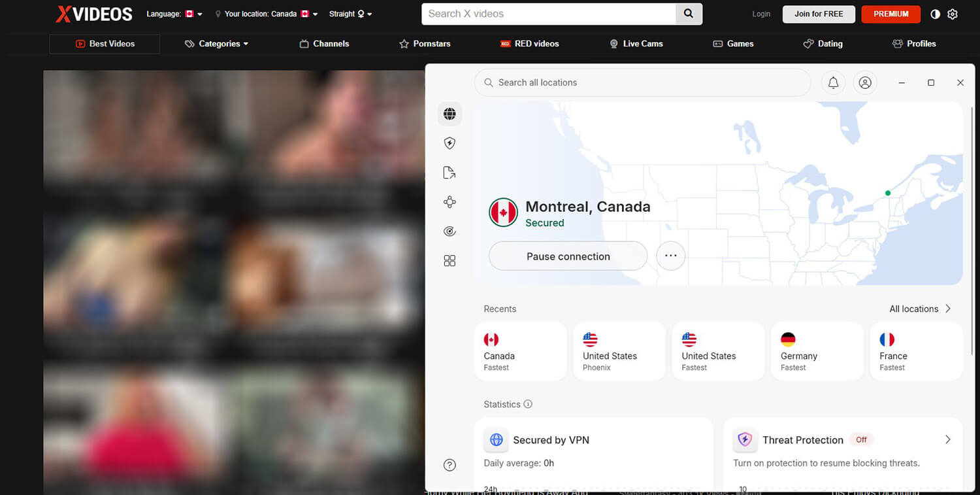Viewport: 980px width, 495px height.
Task: Click the Threat Protection Off status badge
Action: click(861, 439)
